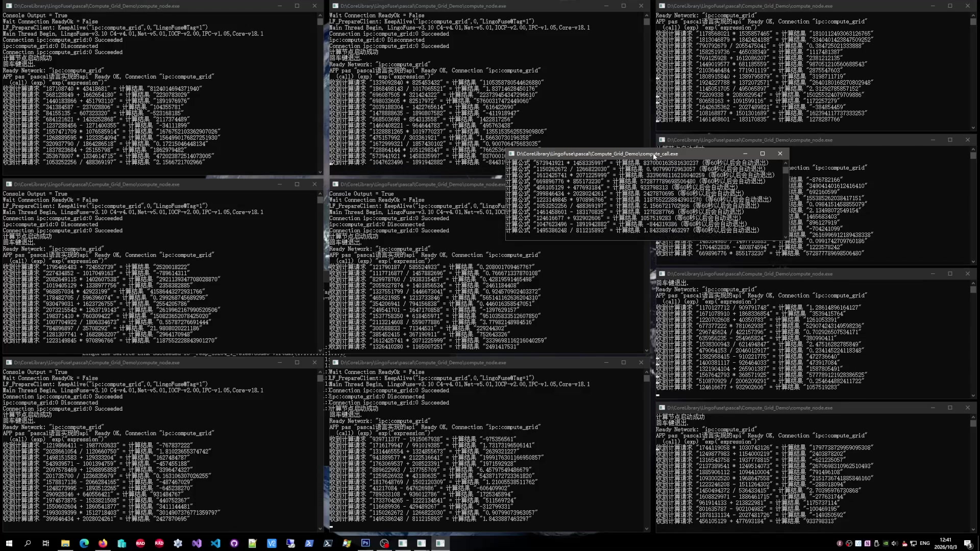Open the notification center icon
The width and height of the screenshot is (980, 551).
pos(968,543)
